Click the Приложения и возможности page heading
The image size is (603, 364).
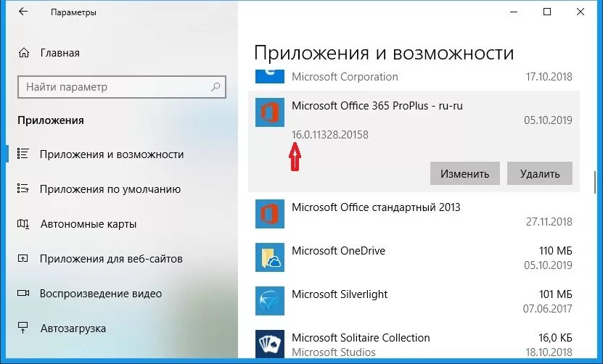click(384, 53)
